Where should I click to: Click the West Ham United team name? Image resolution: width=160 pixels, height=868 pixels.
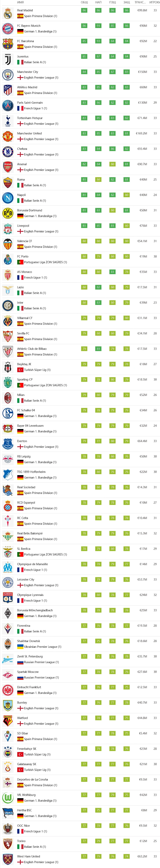(28, 856)
